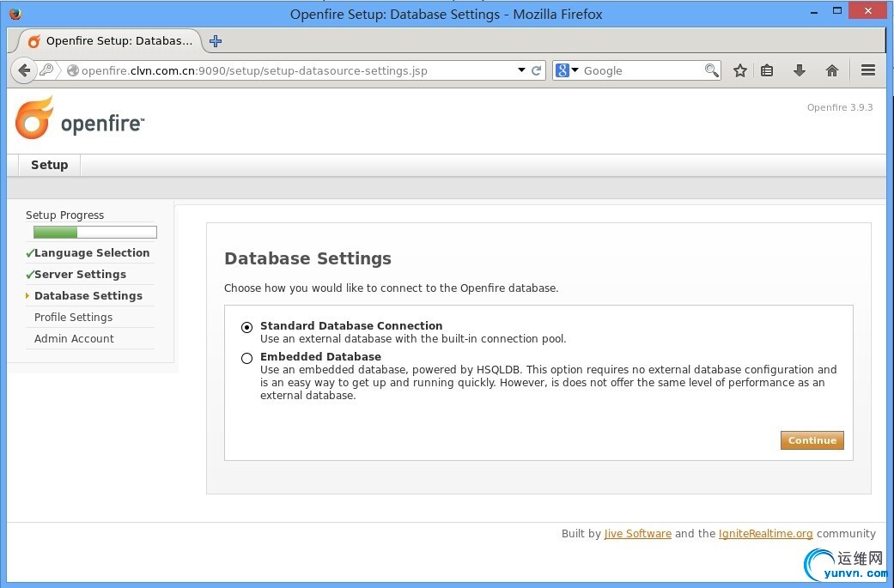
Task: Minimize the Firefox window
Action: coord(815,12)
